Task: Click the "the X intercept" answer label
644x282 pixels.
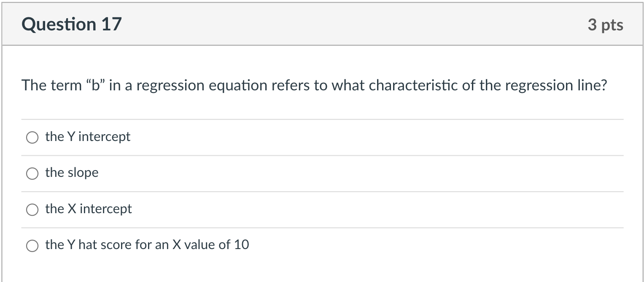Action: point(89,209)
